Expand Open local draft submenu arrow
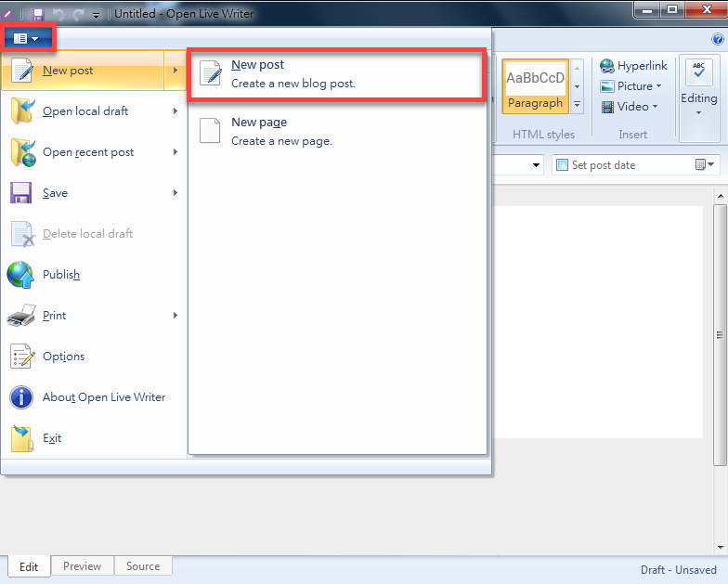The image size is (728, 584). [x=175, y=111]
